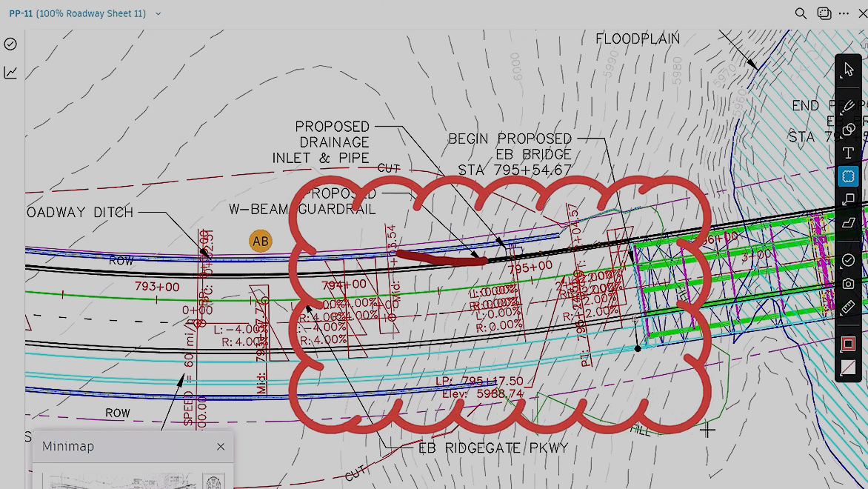Switch to the PP-11 Roadway Sheet 11 tab
The width and height of the screenshot is (868, 489).
(x=74, y=13)
